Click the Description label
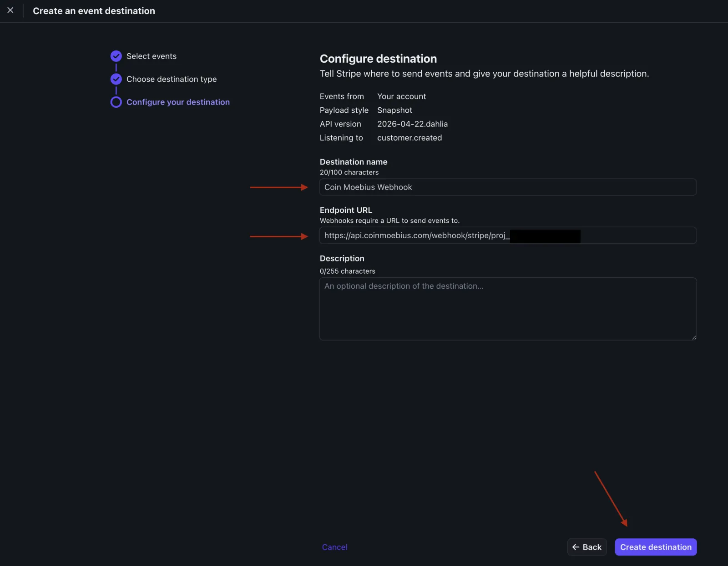 click(x=342, y=258)
